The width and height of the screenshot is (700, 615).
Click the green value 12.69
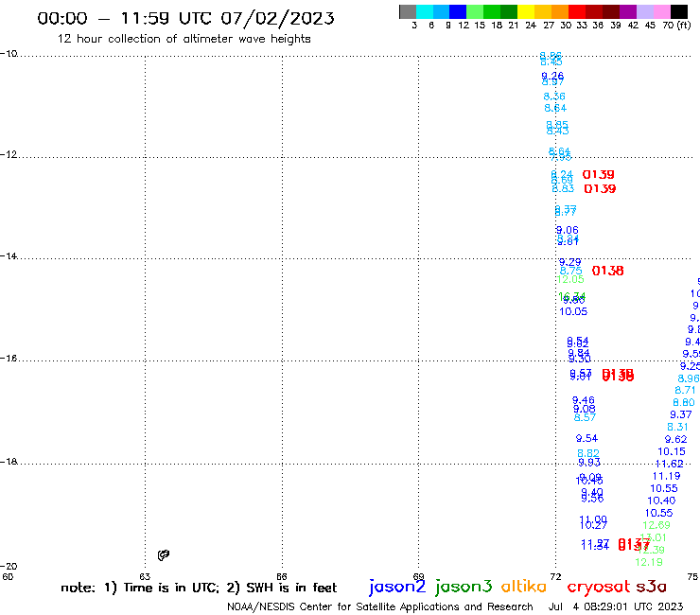point(656,526)
